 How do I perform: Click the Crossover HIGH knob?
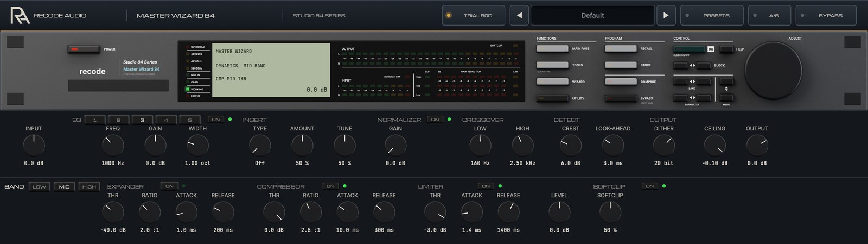522,146
